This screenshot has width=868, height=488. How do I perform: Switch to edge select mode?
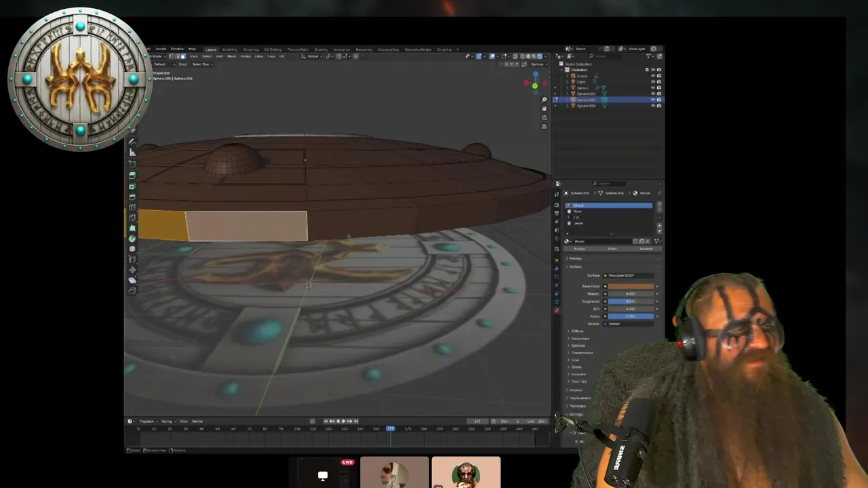point(177,56)
